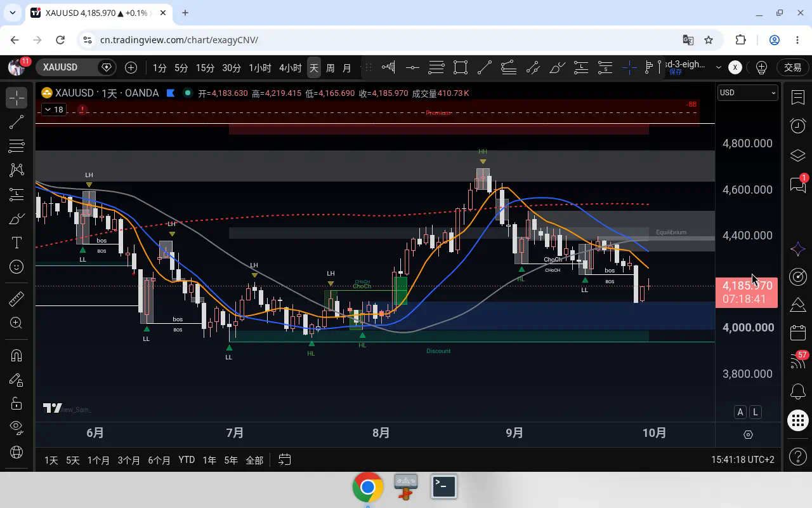812x508 pixels.
Task: Set date range to 6个月
Action: pos(159,460)
